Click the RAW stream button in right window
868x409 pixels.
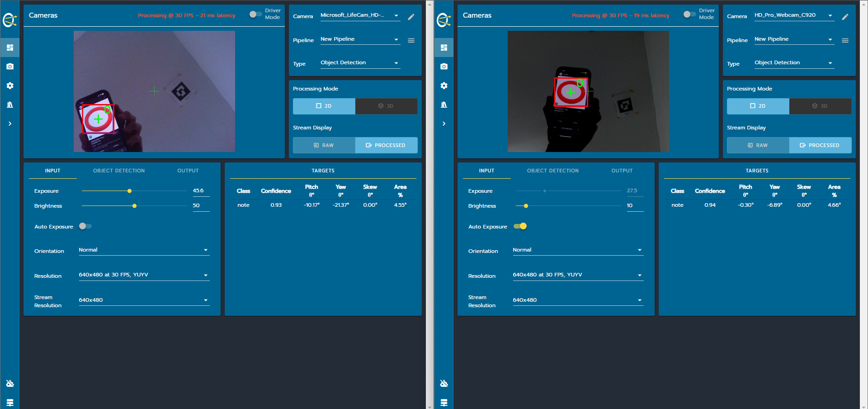click(758, 145)
